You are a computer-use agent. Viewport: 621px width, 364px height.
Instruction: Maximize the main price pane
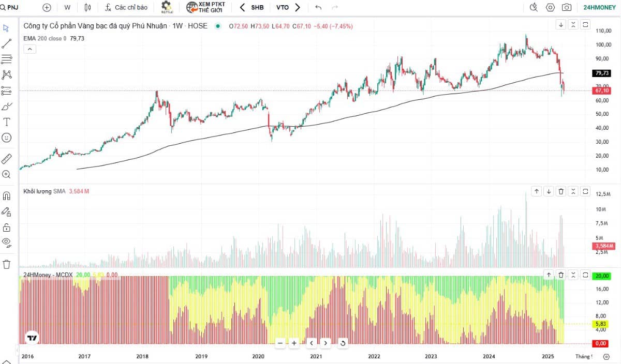(586, 24)
